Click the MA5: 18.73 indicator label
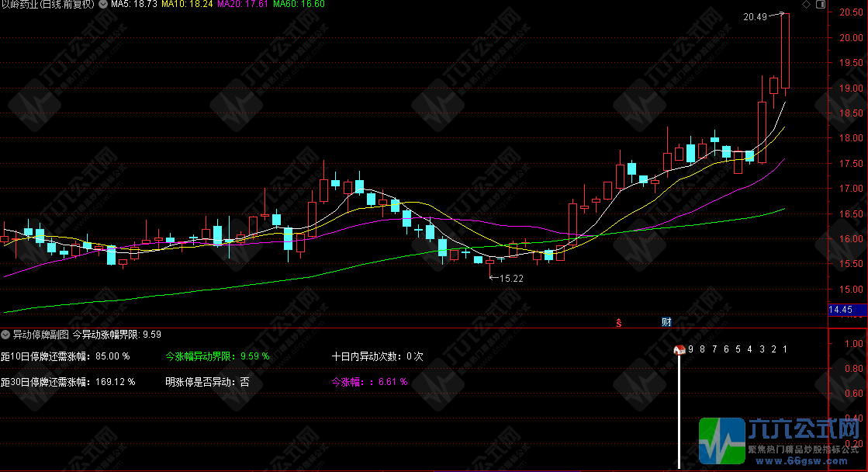 pyautogui.click(x=134, y=5)
